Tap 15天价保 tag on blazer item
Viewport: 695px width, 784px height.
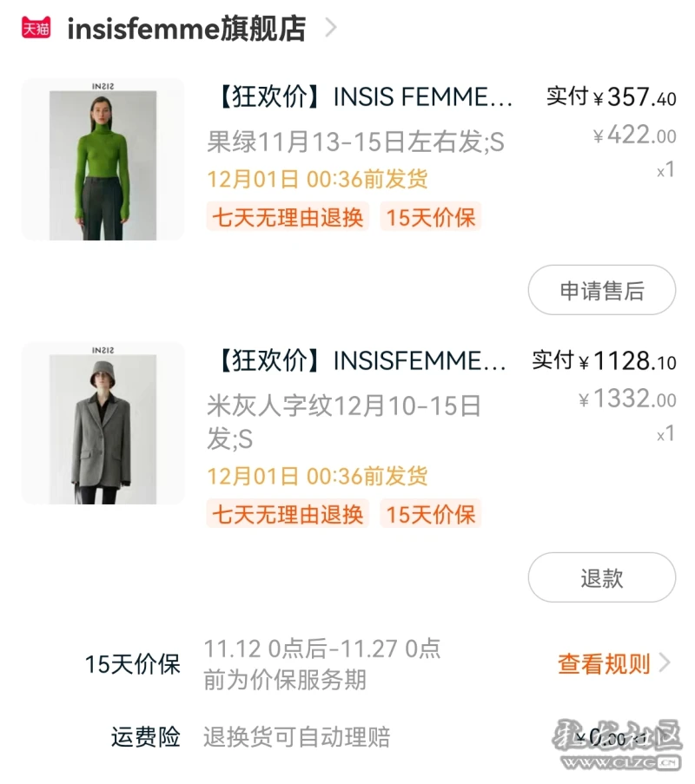tap(431, 513)
